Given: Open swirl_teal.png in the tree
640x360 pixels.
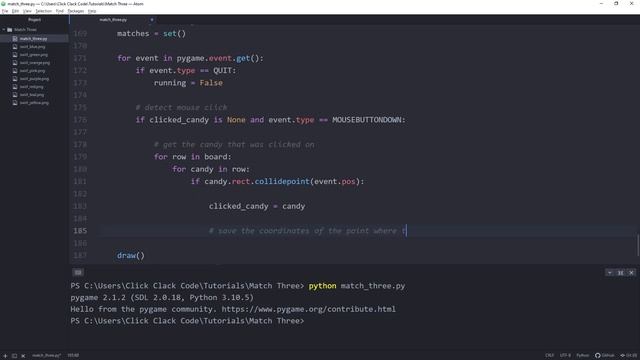Looking at the screenshot, I should [32, 95].
